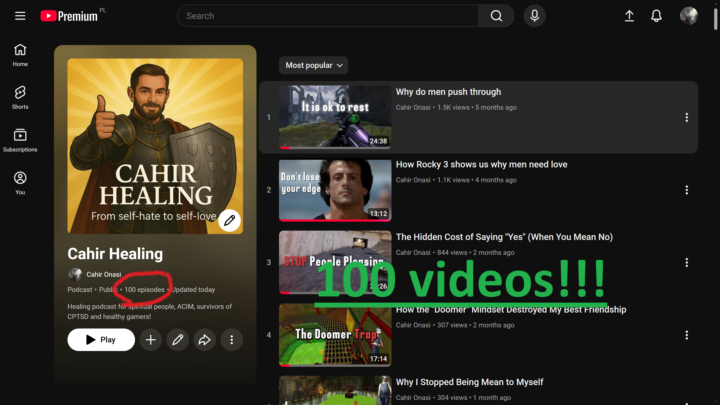
Task: Open Subscriptions in the sidebar
Action: 20,141
